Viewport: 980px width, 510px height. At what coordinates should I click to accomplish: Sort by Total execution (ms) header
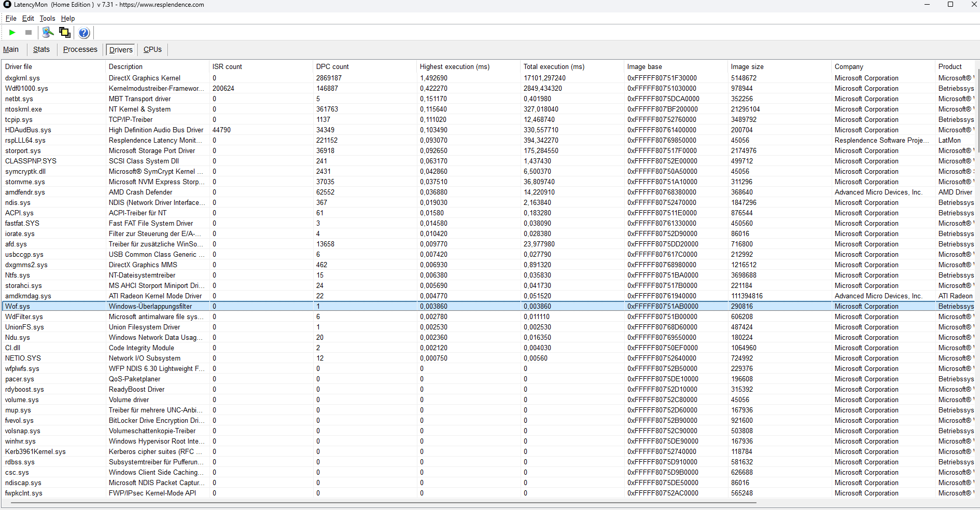click(x=572, y=66)
